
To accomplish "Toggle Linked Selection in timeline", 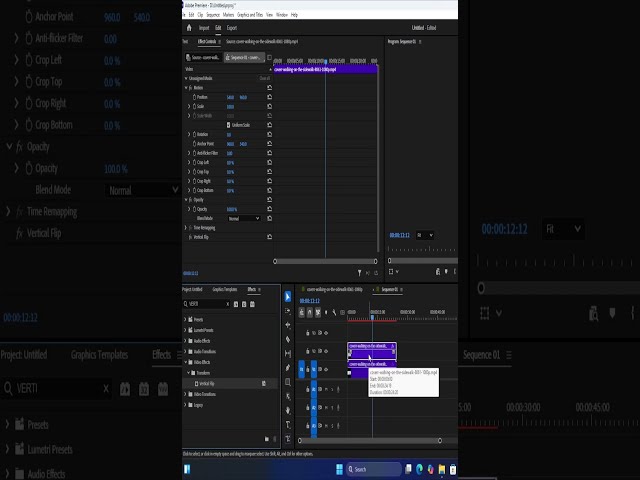I will [318, 313].
